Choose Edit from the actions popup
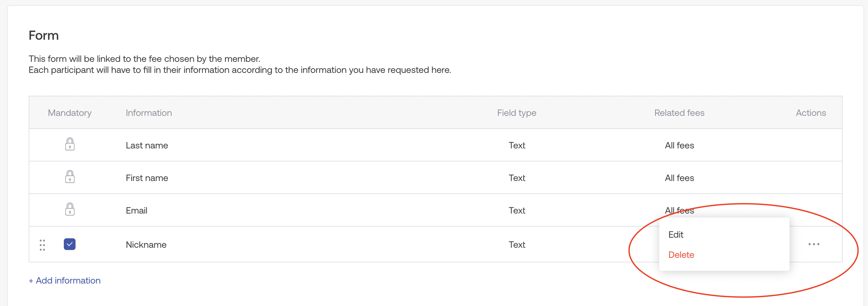This screenshot has height=306, width=868. pyautogui.click(x=676, y=235)
